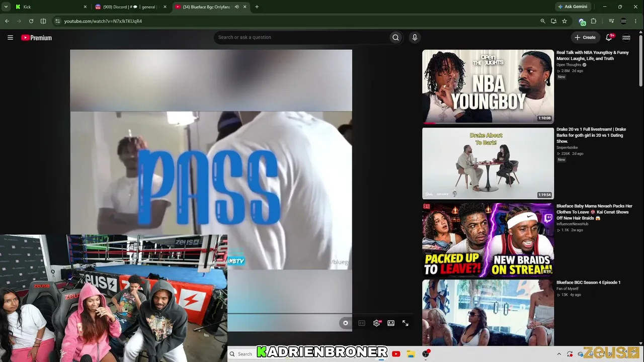Toggle closed captions on the video

click(x=362, y=323)
